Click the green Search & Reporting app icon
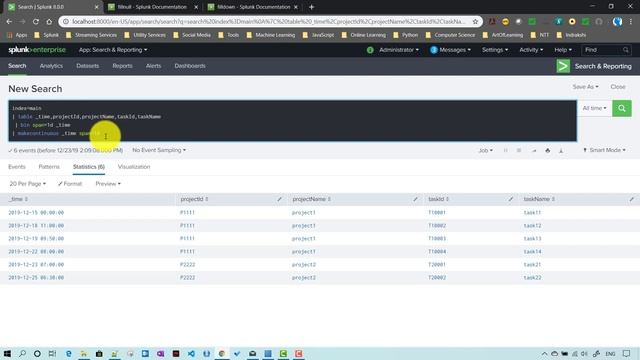Viewport: 640px width, 360px height. (563, 66)
